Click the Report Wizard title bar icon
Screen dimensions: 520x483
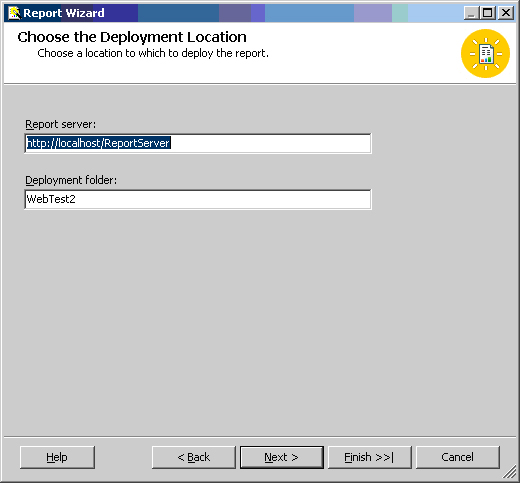pyautogui.click(x=14, y=13)
